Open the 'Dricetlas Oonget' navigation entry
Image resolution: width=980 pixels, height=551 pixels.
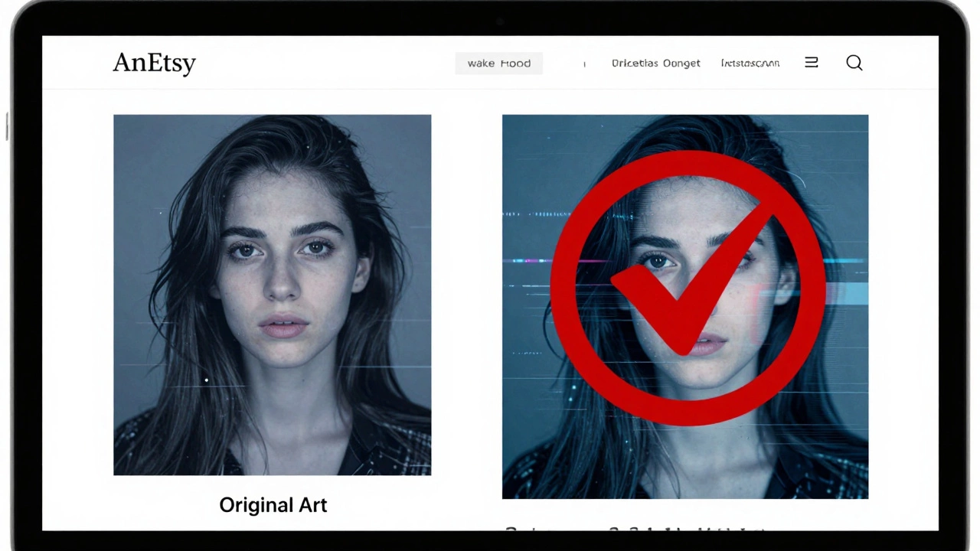click(x=655, y=63)
